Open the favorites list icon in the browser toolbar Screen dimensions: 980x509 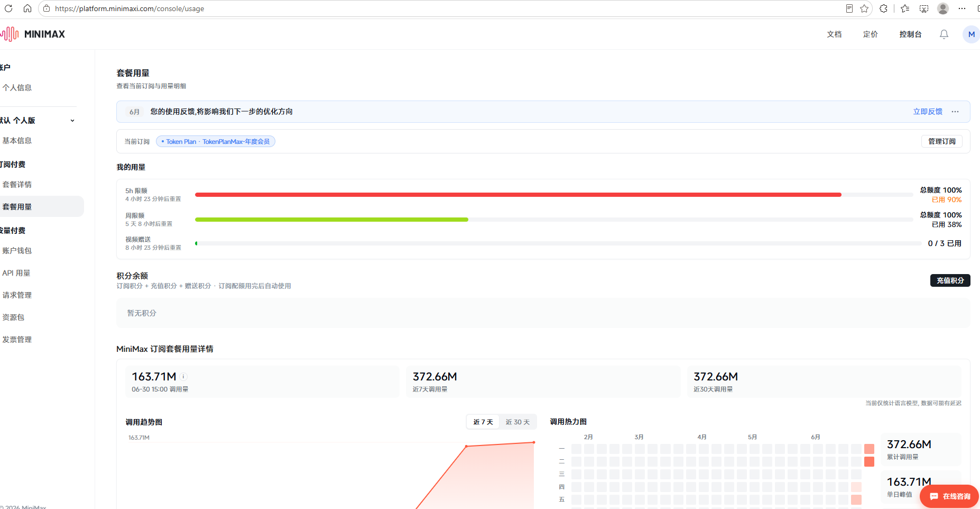[905, 8]
